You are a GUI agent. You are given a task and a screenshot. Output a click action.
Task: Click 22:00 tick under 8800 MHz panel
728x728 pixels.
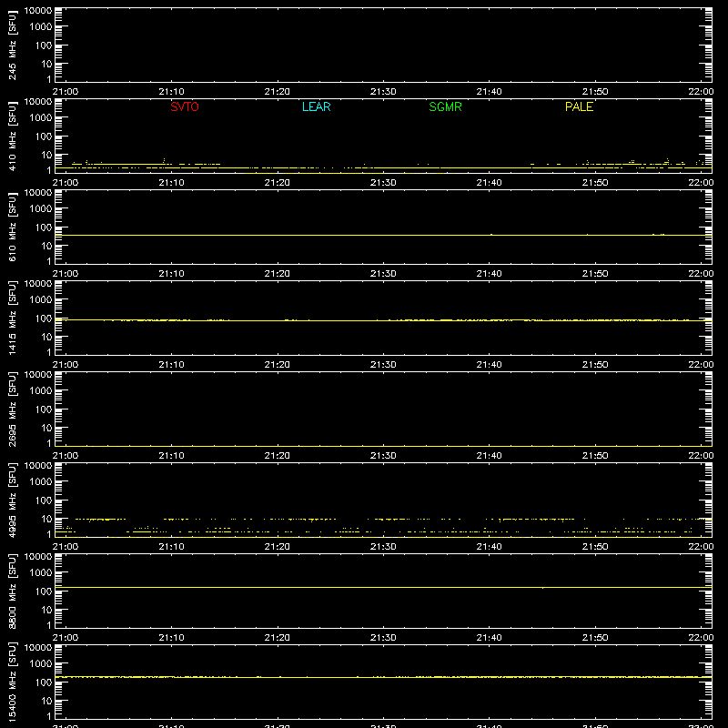tap(701, 638)
